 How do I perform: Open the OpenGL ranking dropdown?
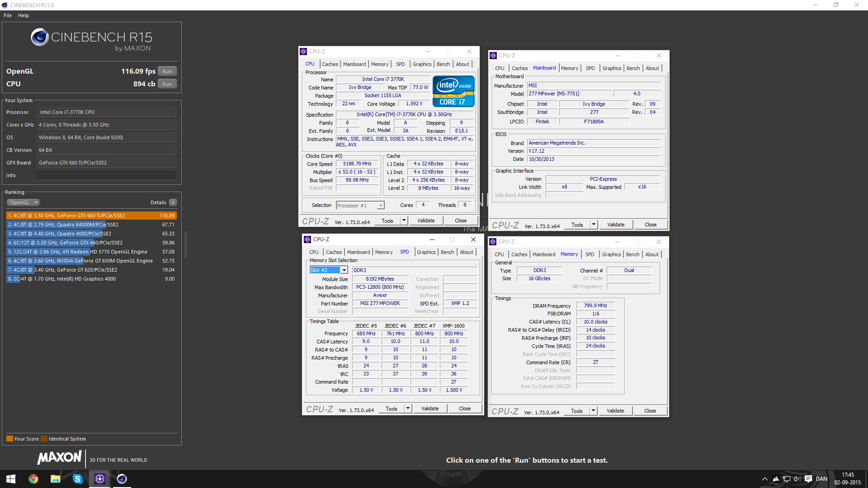24,202
